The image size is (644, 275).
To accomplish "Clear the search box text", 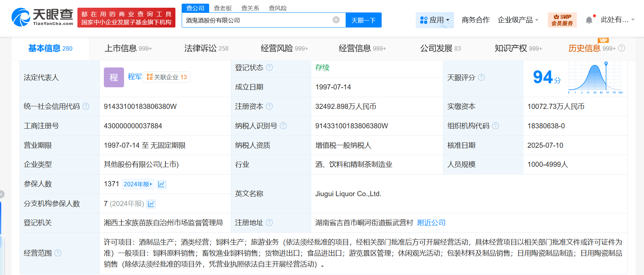I will click(x=336, y=20).
